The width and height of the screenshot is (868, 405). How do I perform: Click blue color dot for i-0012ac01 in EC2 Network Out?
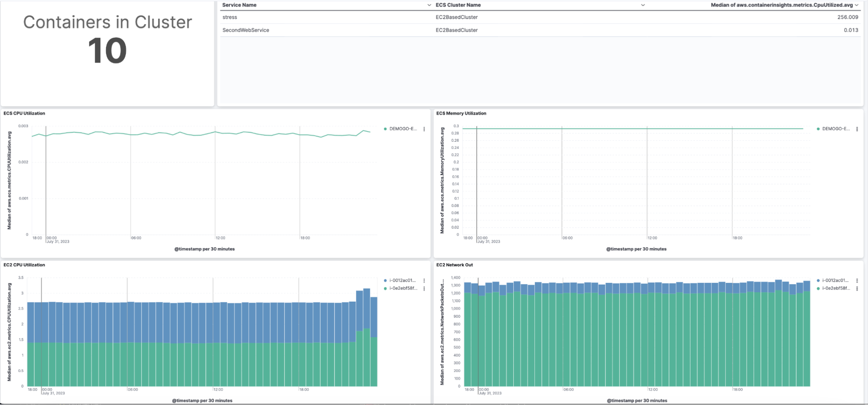click(818, 281)
